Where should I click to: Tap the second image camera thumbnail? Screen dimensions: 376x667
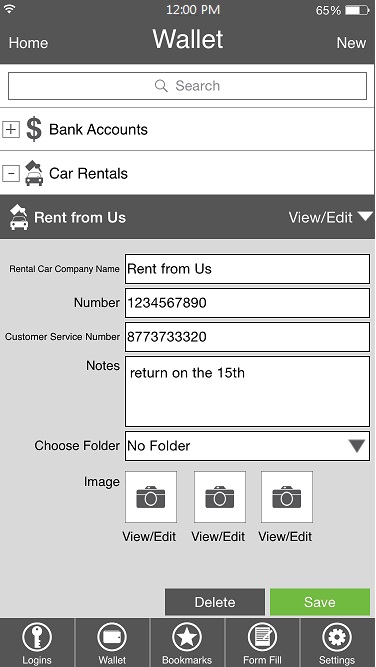219,497
